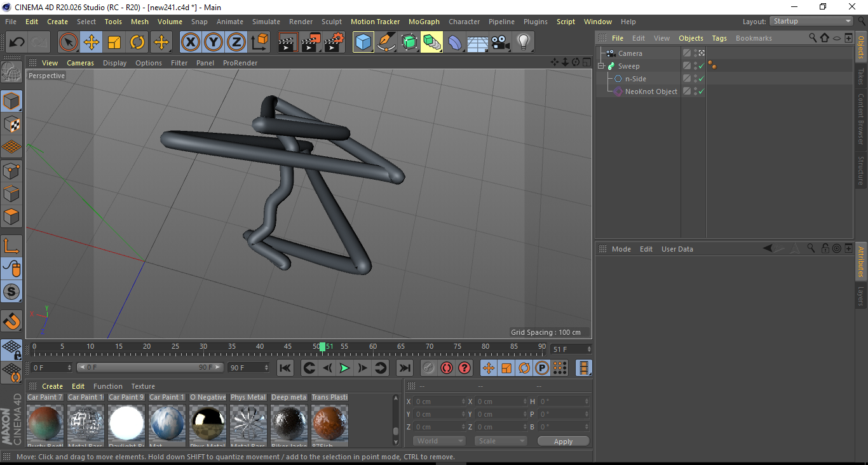Activate the Rotate tool in top toolbar

pyautogui.click(x=137, y=43)
